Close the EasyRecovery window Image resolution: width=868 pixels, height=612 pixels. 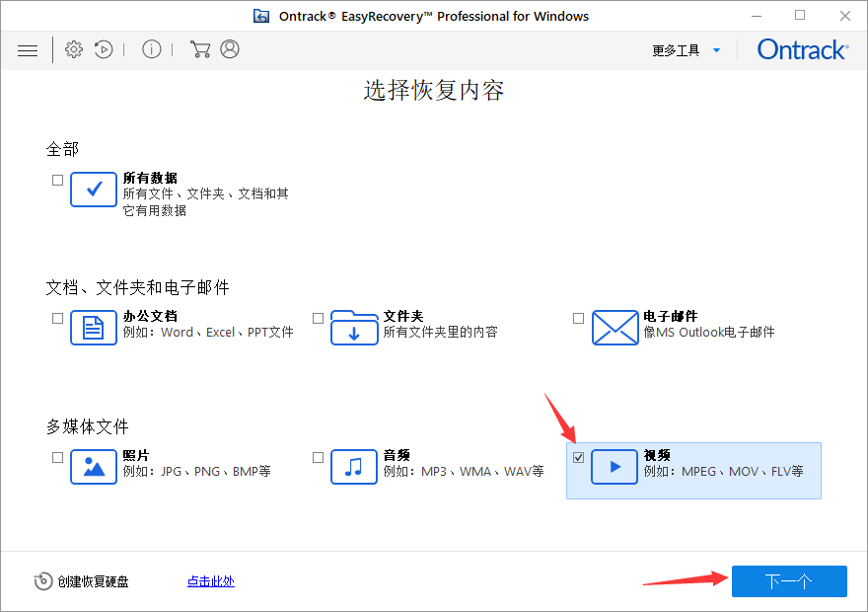[x=844, y=16]
